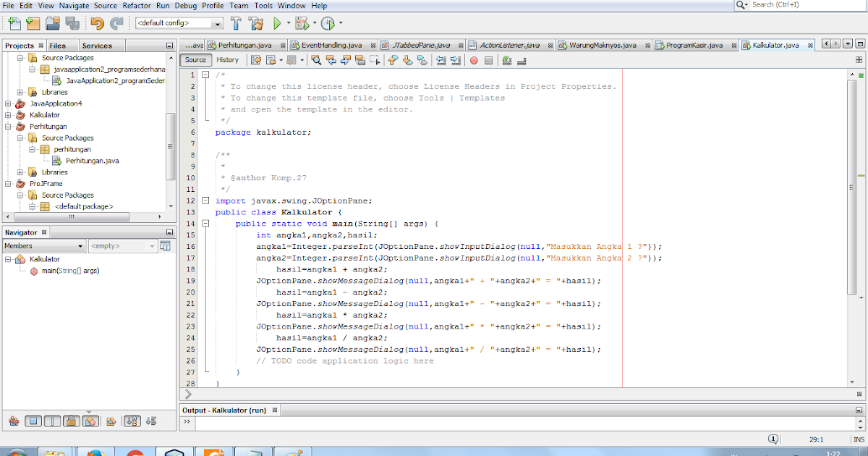
Task: Collapse Kalkulator class node in Navigator
Action: point(9,259)
